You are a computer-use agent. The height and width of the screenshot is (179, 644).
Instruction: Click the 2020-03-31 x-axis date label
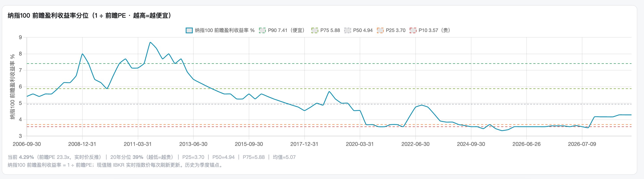(360, 144)
